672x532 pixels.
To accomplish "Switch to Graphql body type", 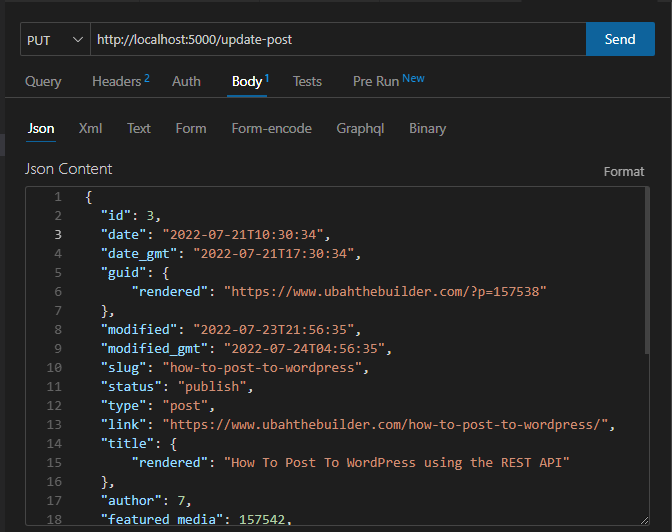I will 362,129.
